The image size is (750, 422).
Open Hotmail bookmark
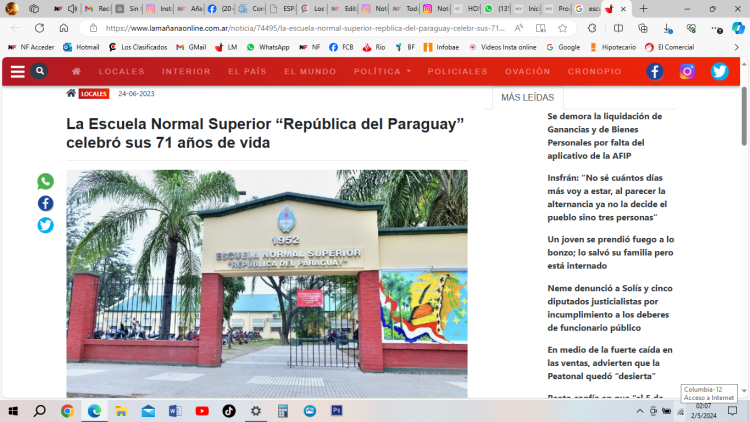(x=81, y=47)
